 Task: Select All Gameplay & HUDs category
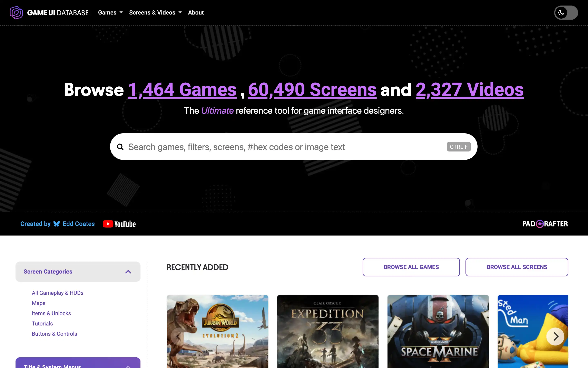tap(58, 293)
